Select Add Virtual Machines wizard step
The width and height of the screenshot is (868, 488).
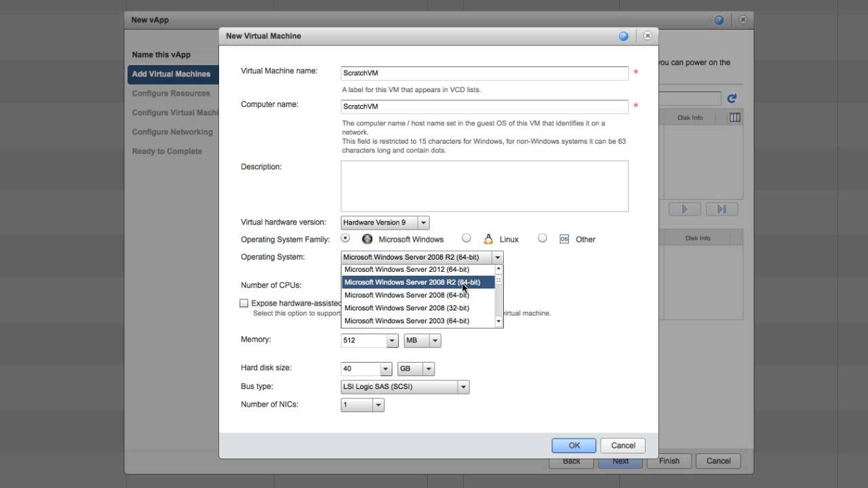click(x=173, y=74)
